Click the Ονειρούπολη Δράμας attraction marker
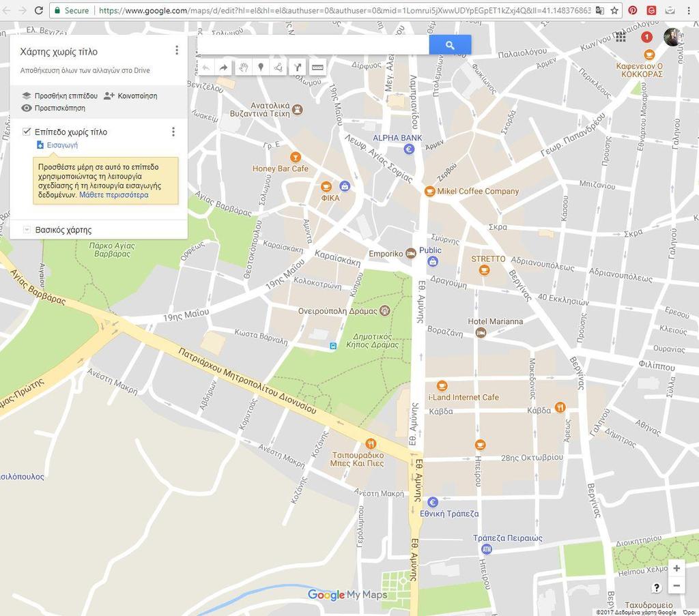The width and height of the screenshot is (699, 616). 385,310
